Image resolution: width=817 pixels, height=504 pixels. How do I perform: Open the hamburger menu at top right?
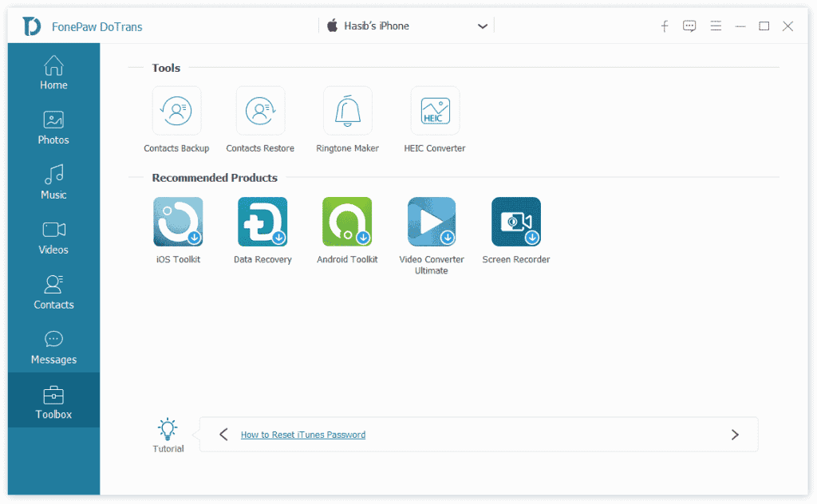click(x=716, y=26)
